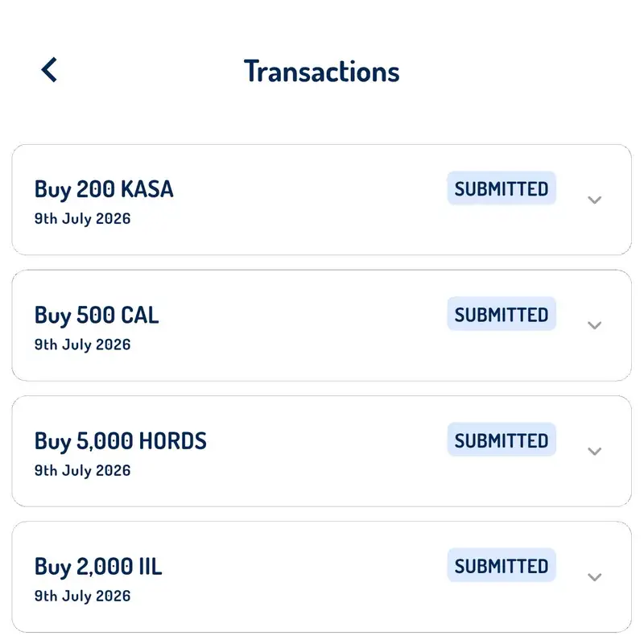
Task: Expand the Buy 5,000 HORDS transaction chevron
Action: [594, 451]
